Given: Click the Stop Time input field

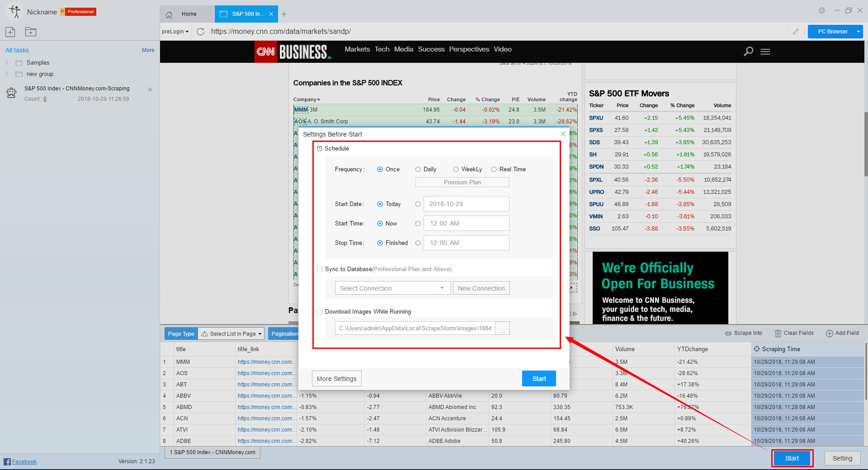Looking at the screenshot, I should 467,243.
